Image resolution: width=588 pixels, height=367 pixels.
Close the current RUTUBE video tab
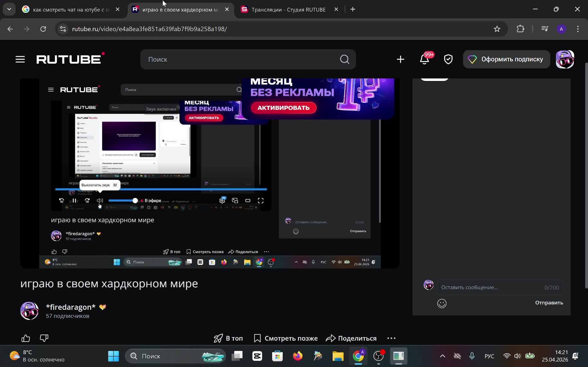(227, 9)
